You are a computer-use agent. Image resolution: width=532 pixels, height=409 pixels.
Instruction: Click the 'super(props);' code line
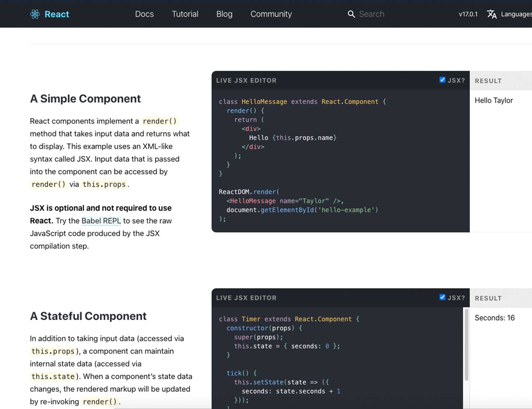[x=259, y=337]
